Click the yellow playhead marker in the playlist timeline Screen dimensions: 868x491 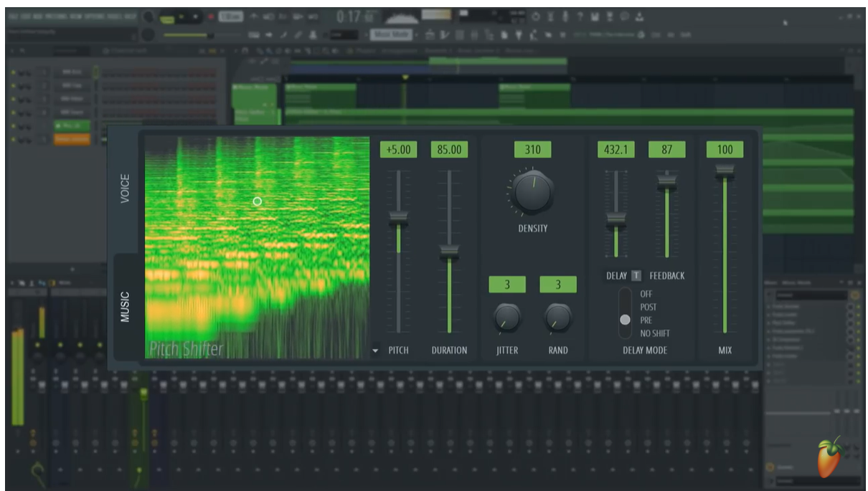coord(405,77)
